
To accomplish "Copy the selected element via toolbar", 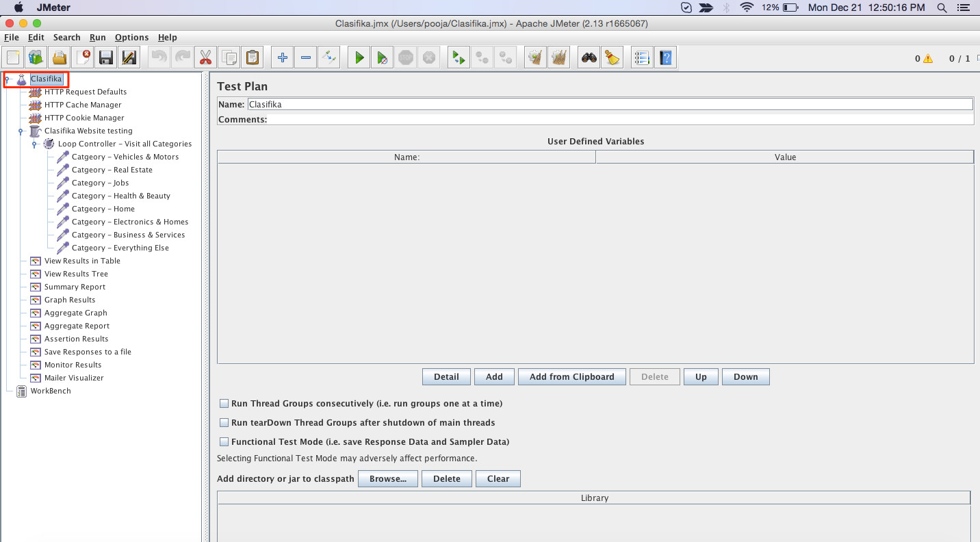I will tap(229, 57).
